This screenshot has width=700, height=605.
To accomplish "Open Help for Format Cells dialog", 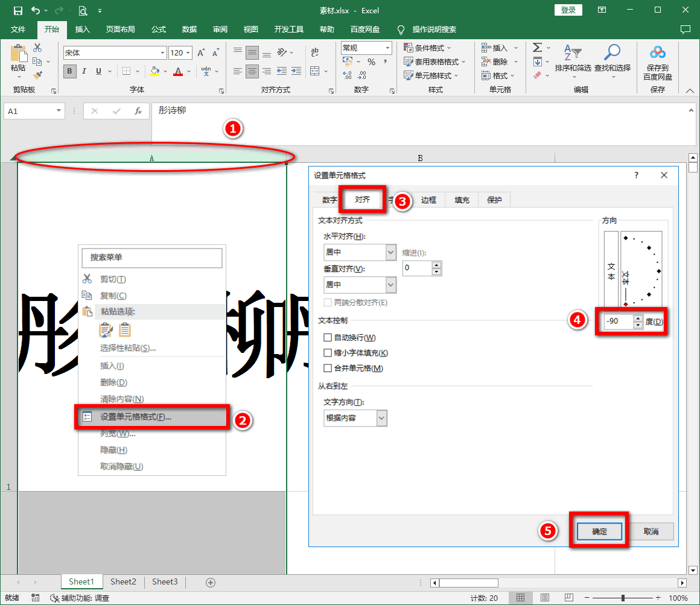I will [x=637, y=176].
